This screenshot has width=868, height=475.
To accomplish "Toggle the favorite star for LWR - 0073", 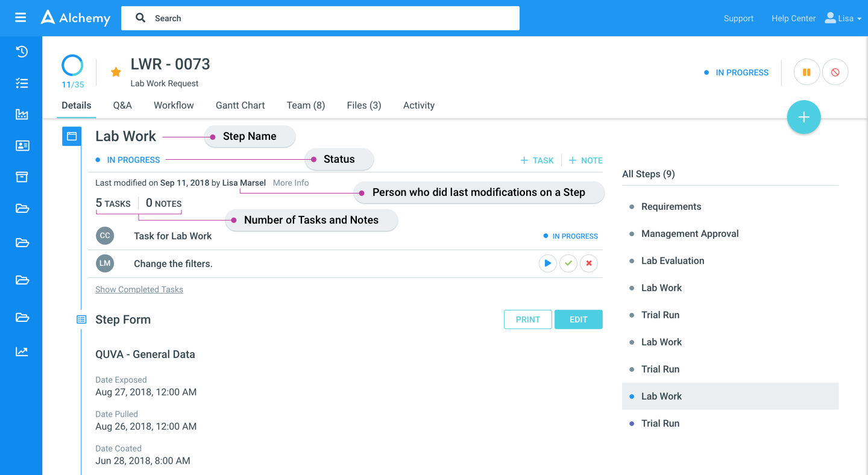I will pos(116,72).
